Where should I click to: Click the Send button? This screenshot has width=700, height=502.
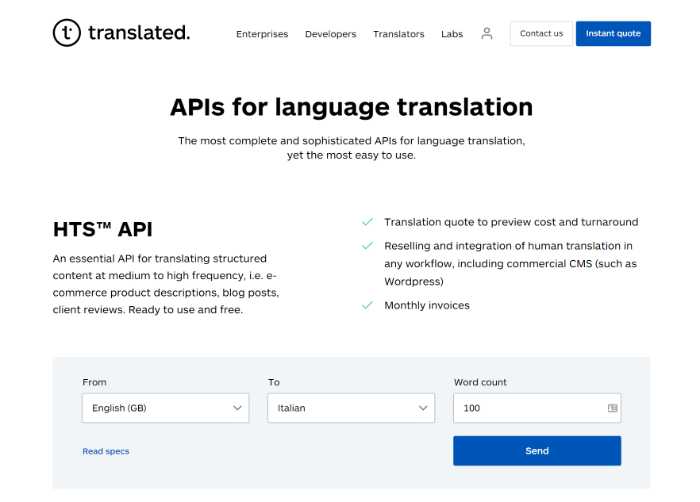537,451
